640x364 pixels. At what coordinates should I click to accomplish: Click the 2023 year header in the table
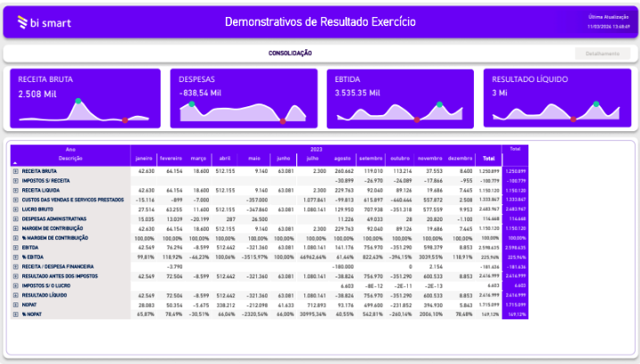click(x=315, y=149)
